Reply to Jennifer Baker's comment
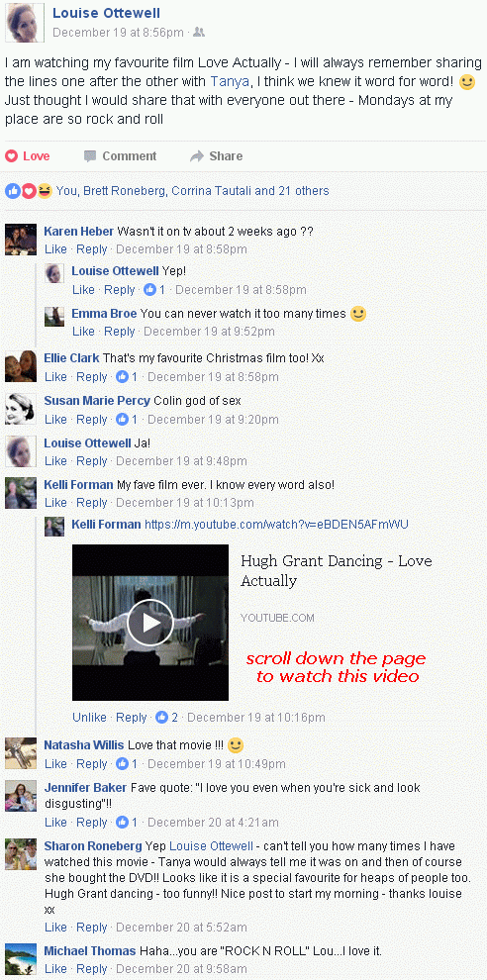Image resolution: width=487 pixels, height=980 pixels. [92, 822]
